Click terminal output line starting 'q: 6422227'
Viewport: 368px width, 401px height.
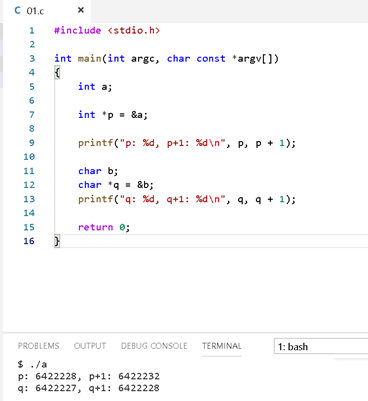[89, 388]
